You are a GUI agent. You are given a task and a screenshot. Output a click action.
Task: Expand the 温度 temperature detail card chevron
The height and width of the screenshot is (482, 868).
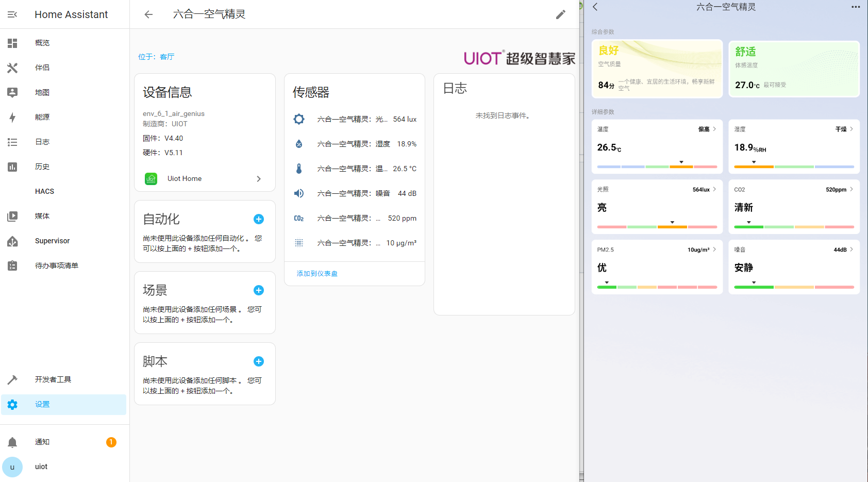(x=714, y=129)
